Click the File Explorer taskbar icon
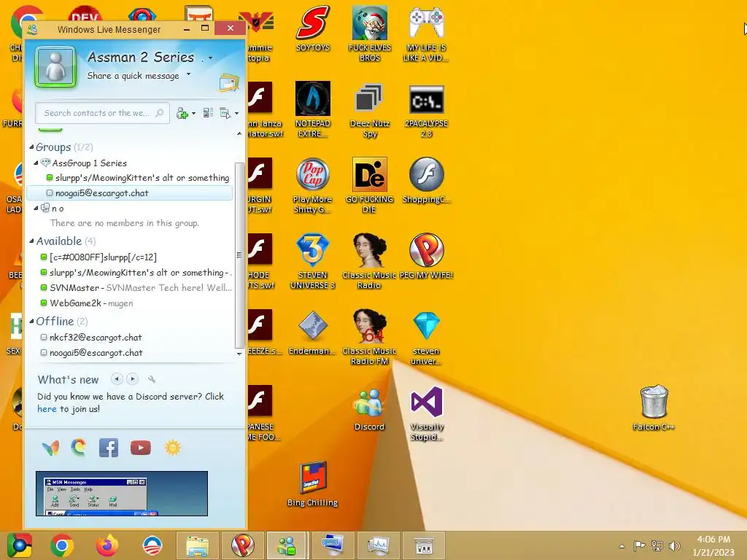 pyautogui.click(x=197, y=545)
